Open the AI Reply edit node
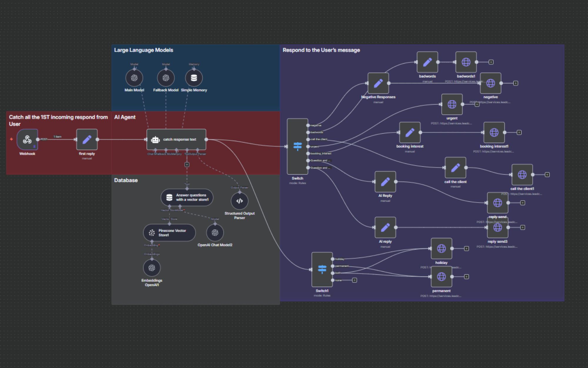The height and width of the screenshot is (368, 588). (385, 182)
